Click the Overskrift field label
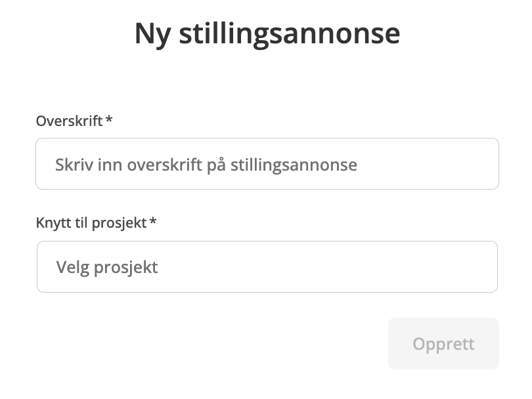 pos(69,121)
